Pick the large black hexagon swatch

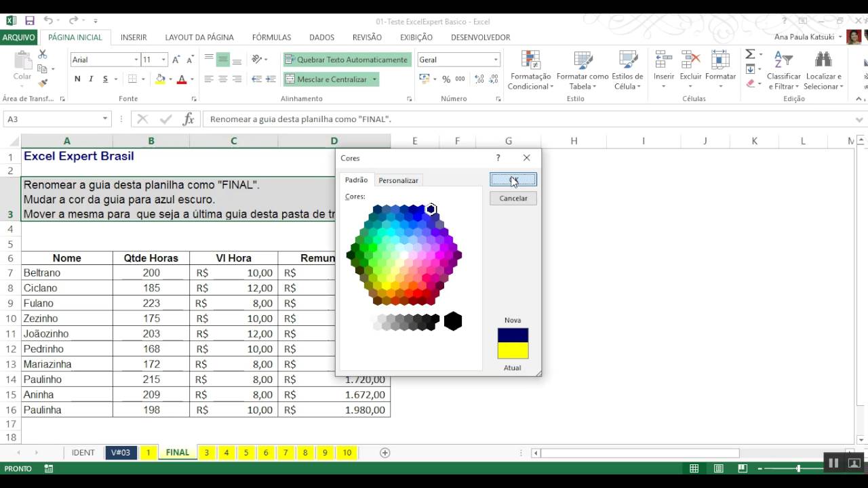click(453, 321)
